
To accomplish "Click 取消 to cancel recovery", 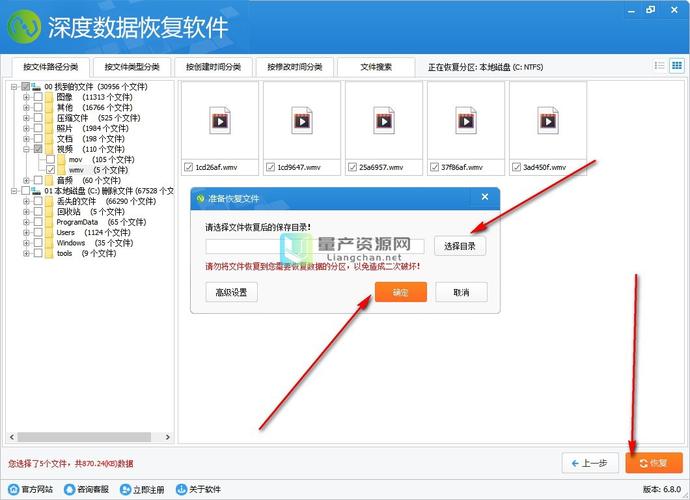I will coord(462,292).
